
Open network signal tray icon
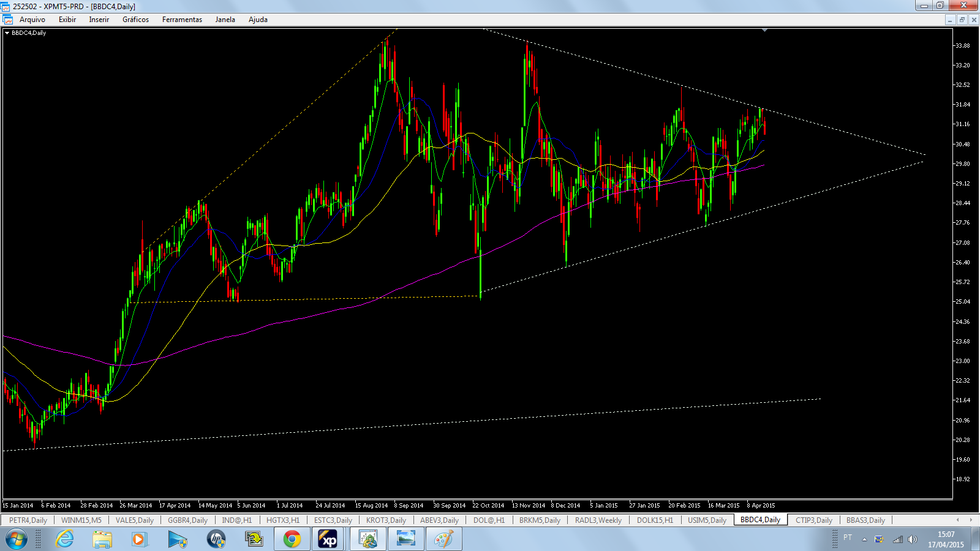point(898,539)
